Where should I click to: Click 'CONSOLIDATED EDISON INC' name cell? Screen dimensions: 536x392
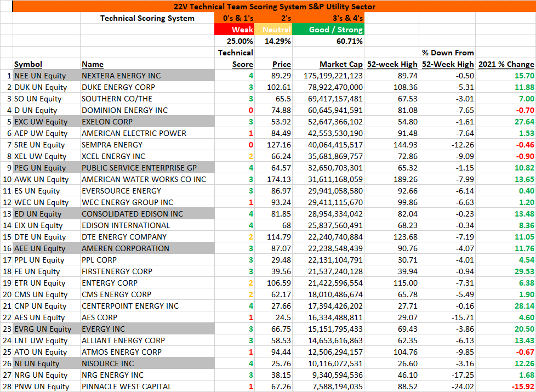coord(147,214)
